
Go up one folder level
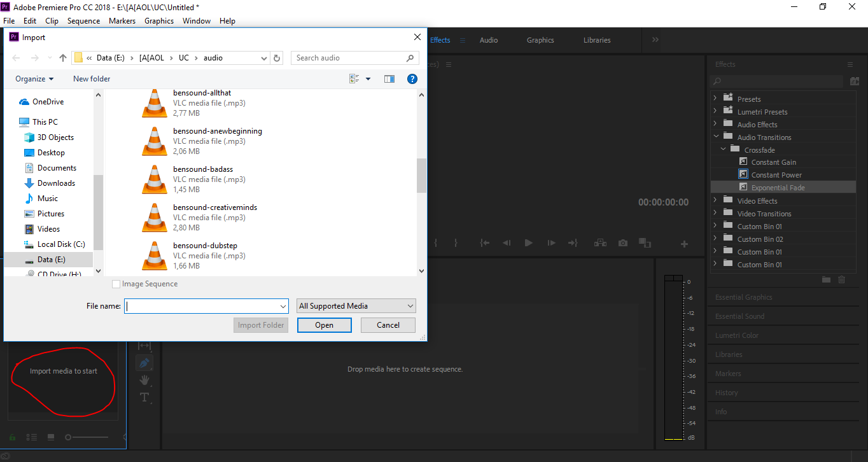(62, 58)
